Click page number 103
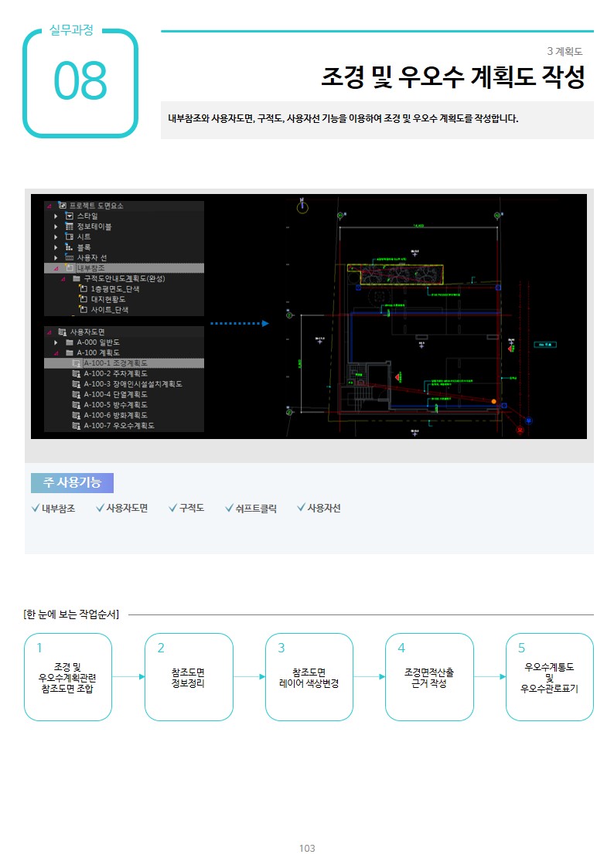This screenshot has width=614, height=868. (307, 848)
